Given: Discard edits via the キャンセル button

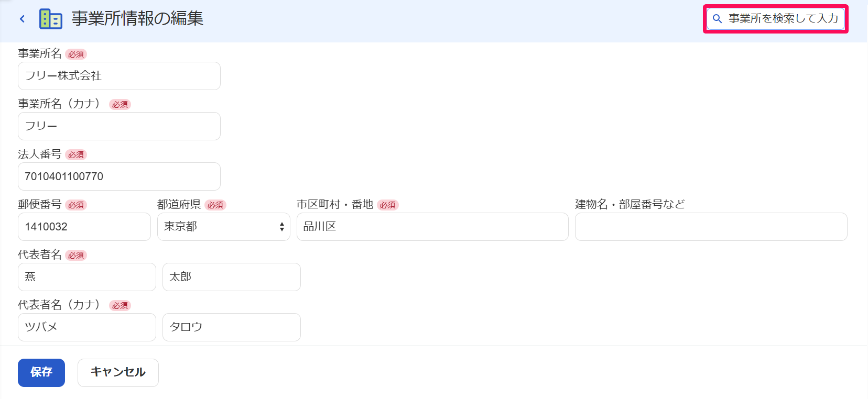Looking at the screenshot, I should click(x=118, y=373).
